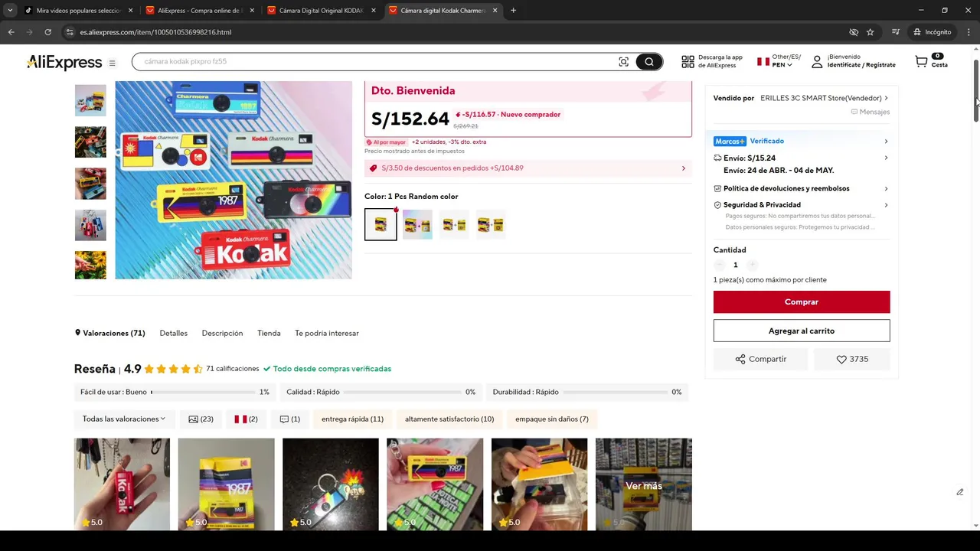980x551 pixels.
Task: Filter reviews with photos (23)
Action: pos(201,419)
